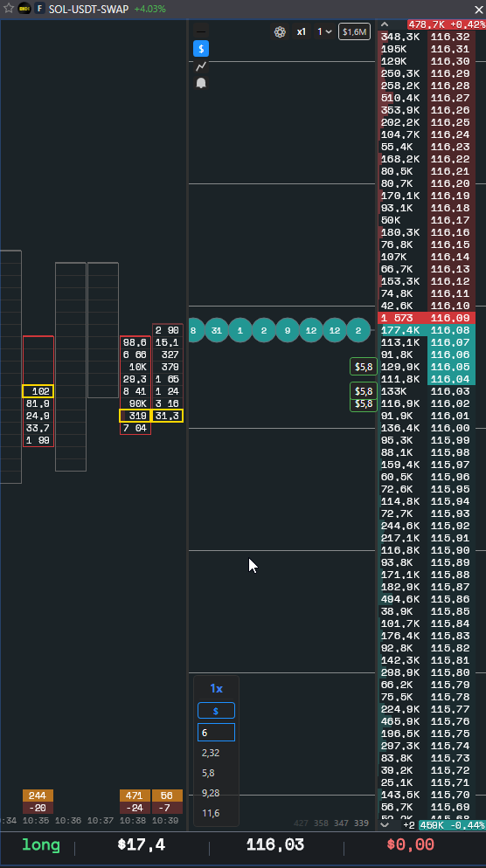Click the bid level at price 116,08

(x=426, y=330)
